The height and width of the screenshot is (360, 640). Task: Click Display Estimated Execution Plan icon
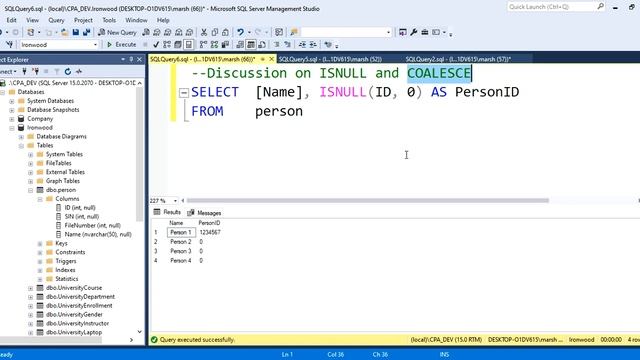click(167, 44)
